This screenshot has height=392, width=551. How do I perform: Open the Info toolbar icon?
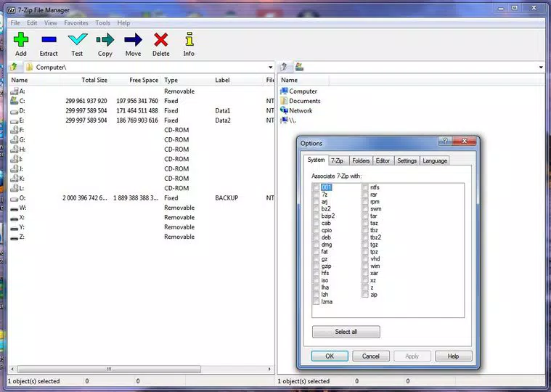(189, 39)
